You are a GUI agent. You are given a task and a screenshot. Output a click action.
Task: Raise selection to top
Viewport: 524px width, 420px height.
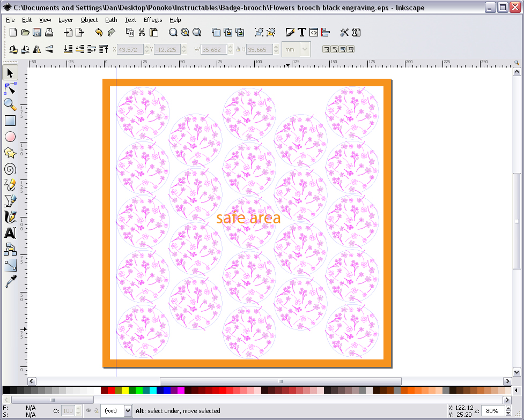pyautogui.click(x=104, y=49)
